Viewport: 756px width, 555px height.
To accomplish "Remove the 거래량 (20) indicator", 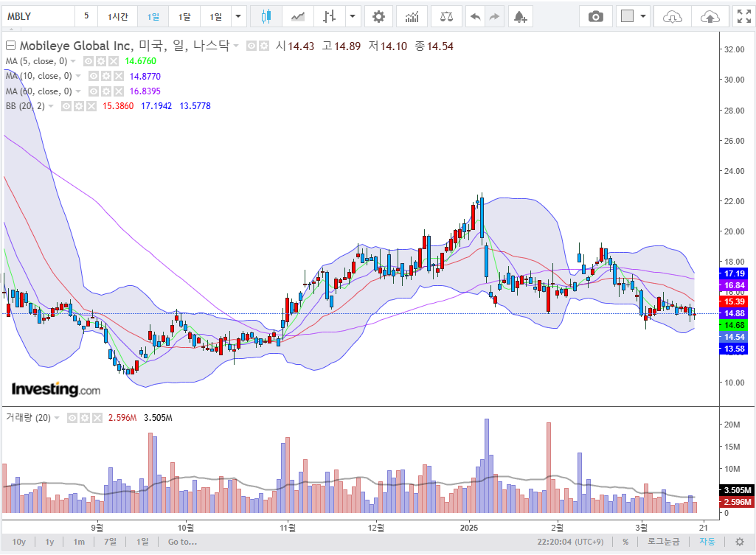I will 97,418.
